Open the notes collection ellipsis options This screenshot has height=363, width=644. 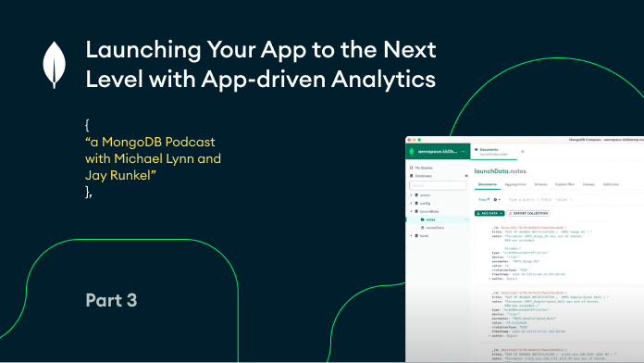[x=466, y=219]
